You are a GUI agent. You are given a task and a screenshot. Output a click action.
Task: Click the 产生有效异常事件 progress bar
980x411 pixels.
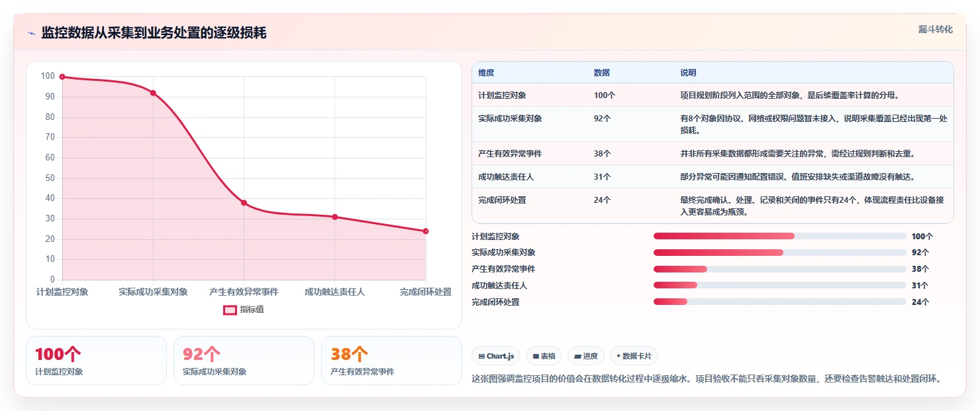tap(780, 269)
